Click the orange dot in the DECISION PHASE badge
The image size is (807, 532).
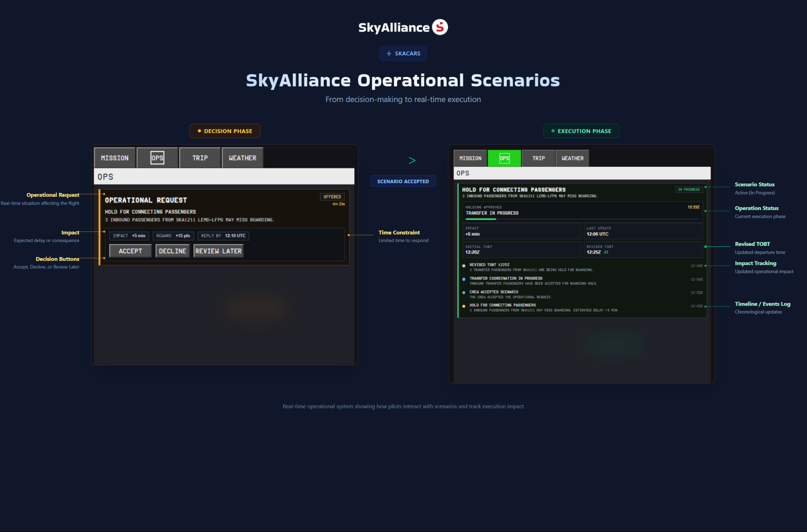tap(199, 131)
